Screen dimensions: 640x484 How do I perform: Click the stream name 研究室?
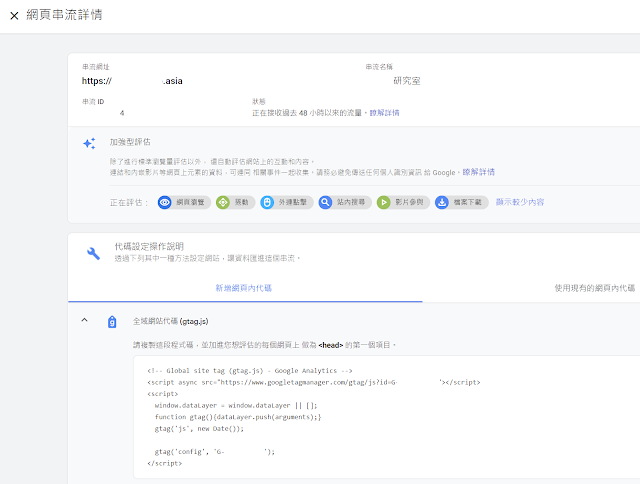407,81
